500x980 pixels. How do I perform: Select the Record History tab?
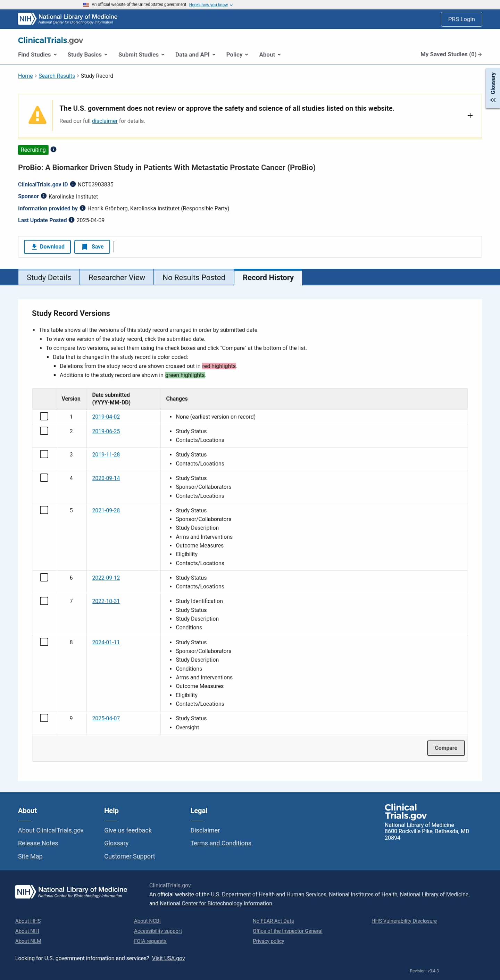click(x=268, y=277)
